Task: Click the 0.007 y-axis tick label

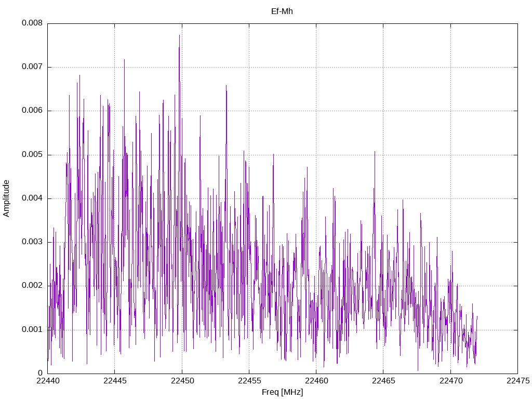Action: click(32, 67)
